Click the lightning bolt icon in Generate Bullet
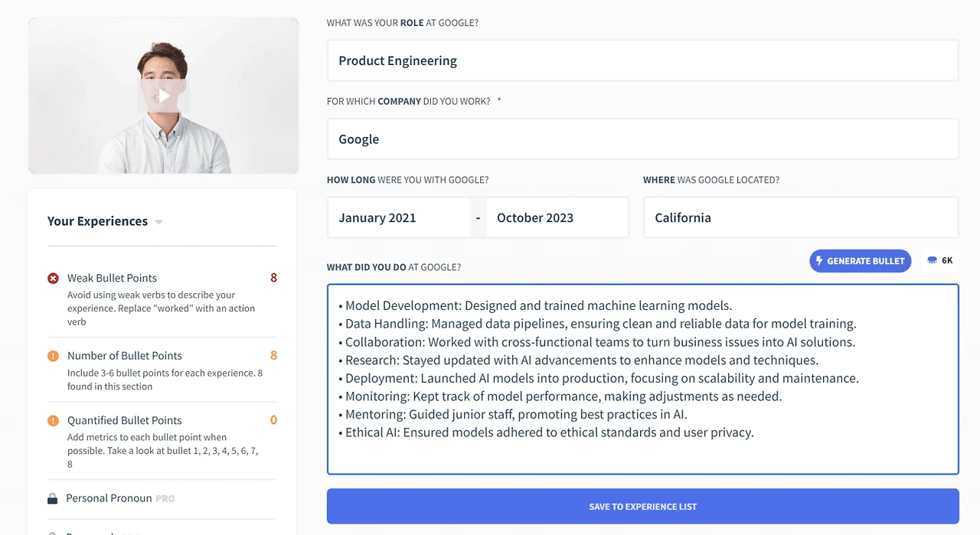The width and height of the screenshot is (980, 535). (819, 261)
